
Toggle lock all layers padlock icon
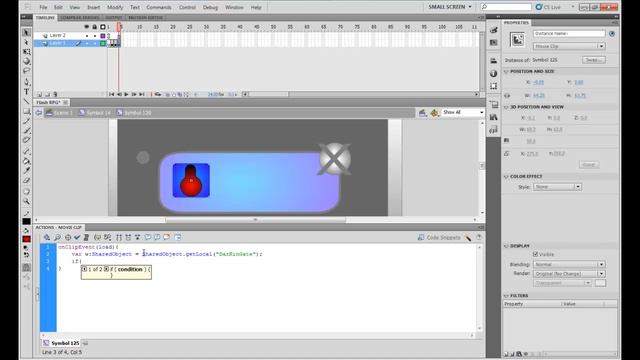[x=95, y=27]
